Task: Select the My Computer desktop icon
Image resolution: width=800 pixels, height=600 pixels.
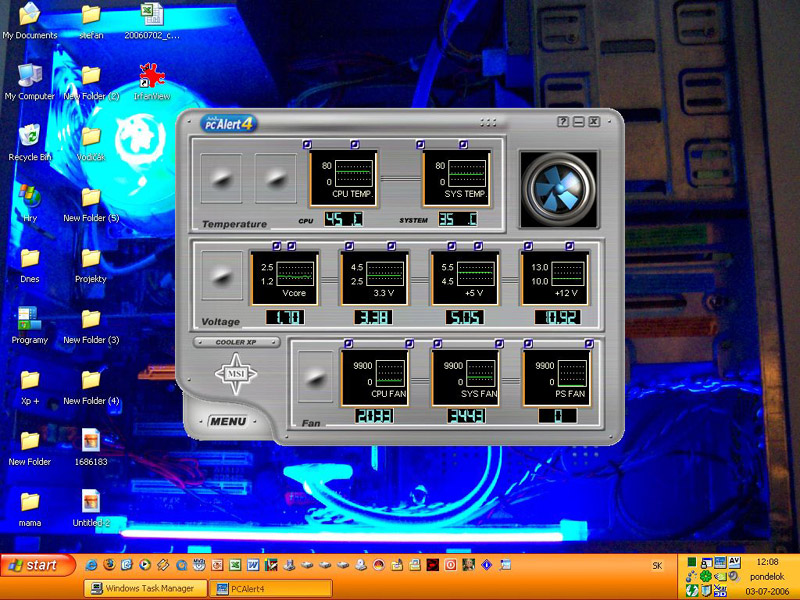Action: (x=30, y=82)
